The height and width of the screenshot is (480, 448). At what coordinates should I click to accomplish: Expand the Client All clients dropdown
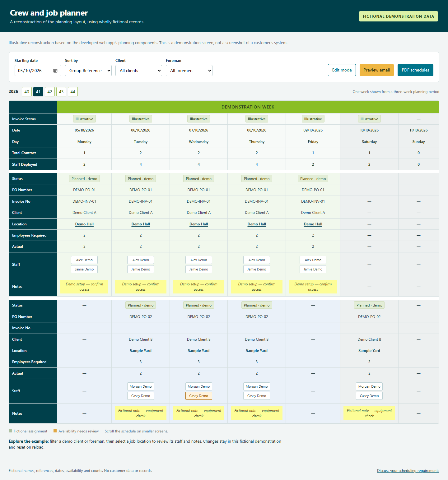pyautogui.click(x=139, y=71)
